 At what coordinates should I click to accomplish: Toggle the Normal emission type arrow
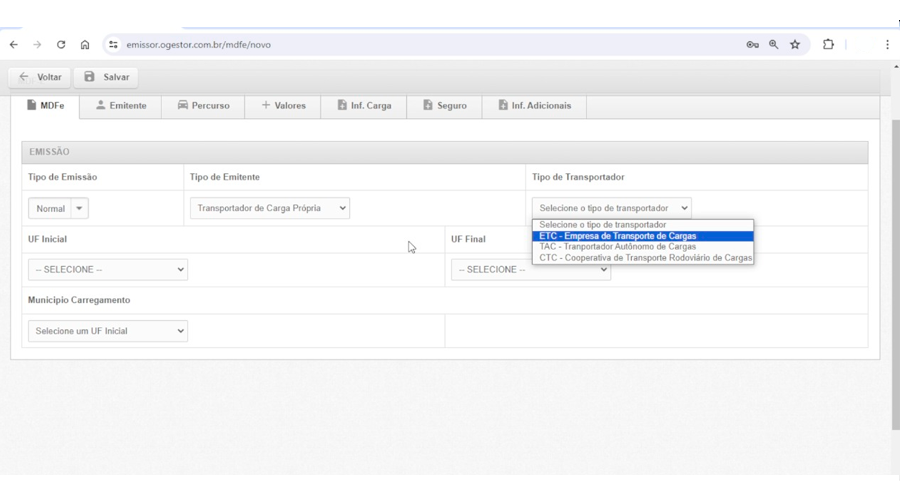click(x=80, y=209)
